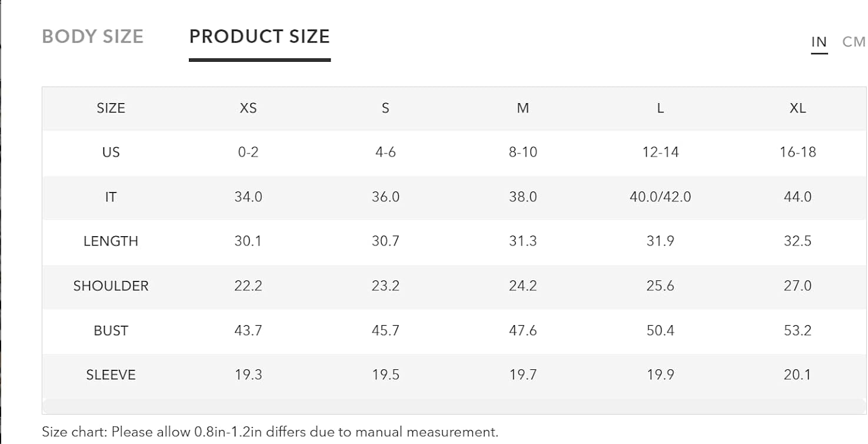The height and width of the screenshot is (444, 868).
Task: Select the M size header
Action: [x=523, y=108]
